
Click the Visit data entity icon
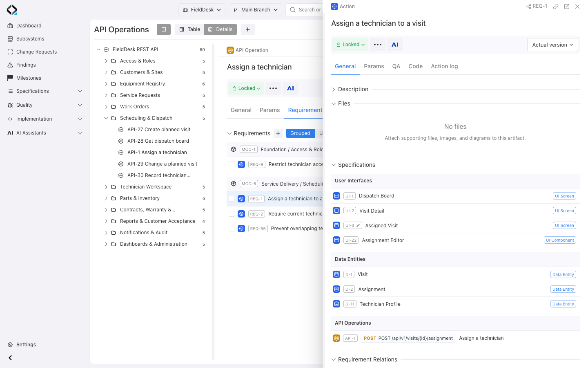pos(336,274)
